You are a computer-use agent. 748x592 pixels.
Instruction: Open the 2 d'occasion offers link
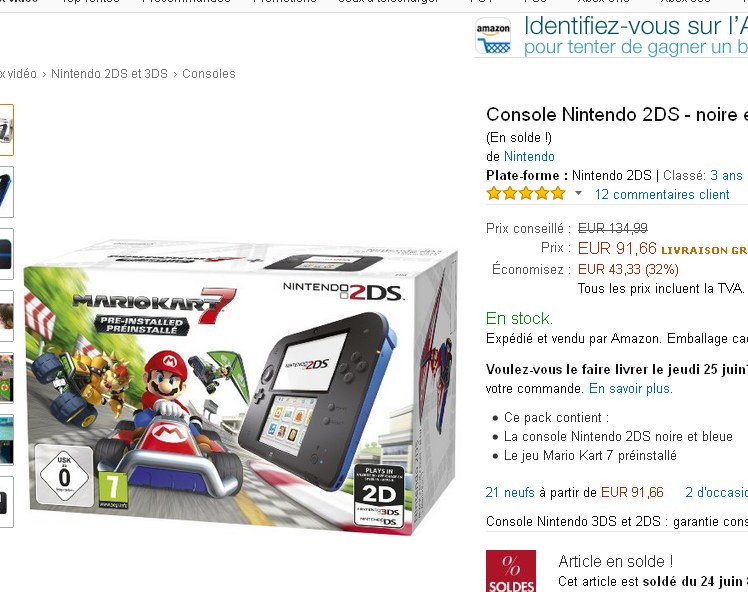(x=717, y=492)
